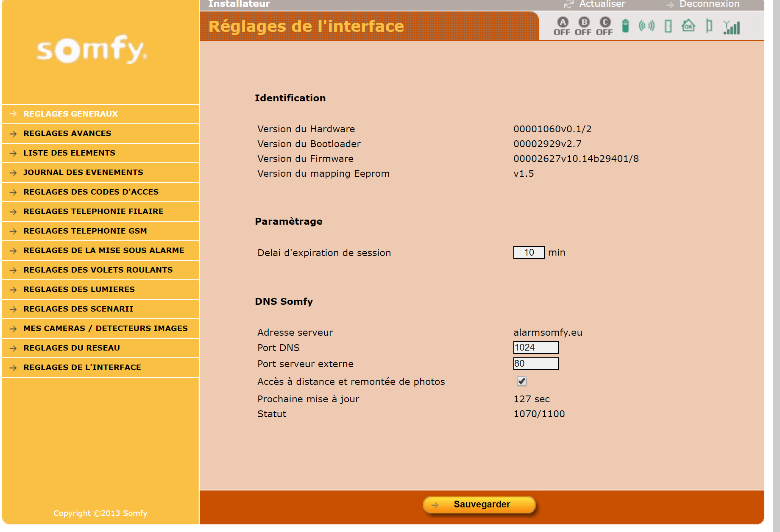Screen dimensions: 780x532
Task: Click the zone A OFF status icon
Action: click(x=562, y=26)
